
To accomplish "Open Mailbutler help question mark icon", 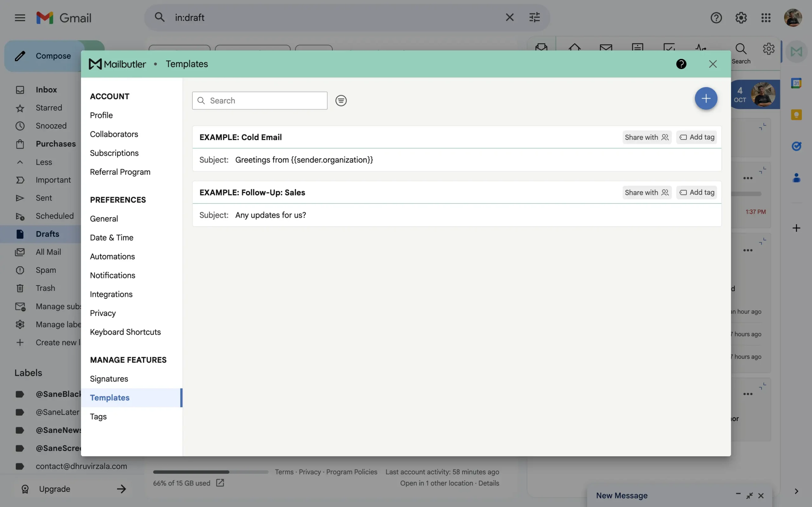I will (681, 64).
